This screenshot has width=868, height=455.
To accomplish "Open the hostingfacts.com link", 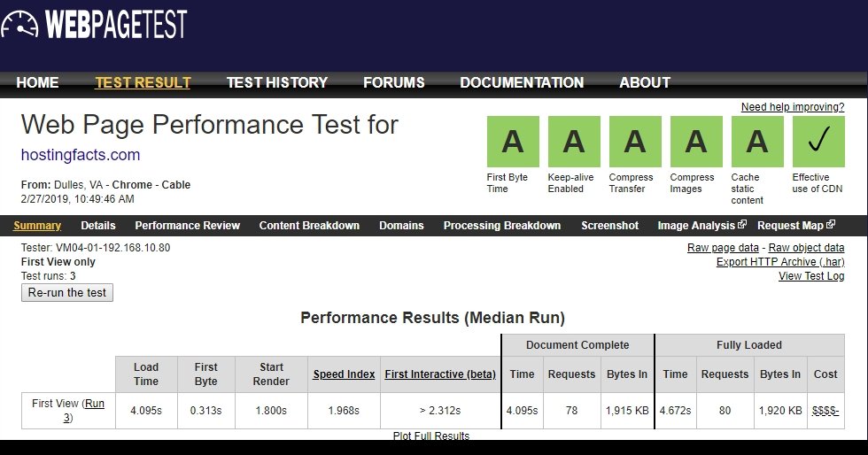I will (x=81, y=154).
